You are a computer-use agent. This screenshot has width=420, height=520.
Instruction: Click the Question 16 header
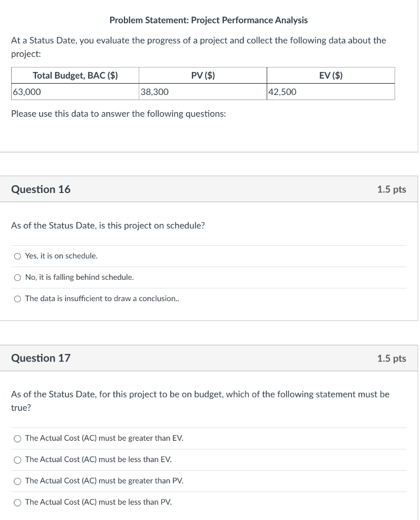(41, 189)
